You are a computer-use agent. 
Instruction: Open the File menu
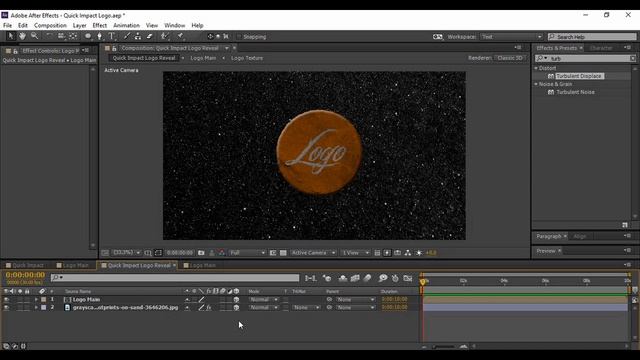coord(7,25)
